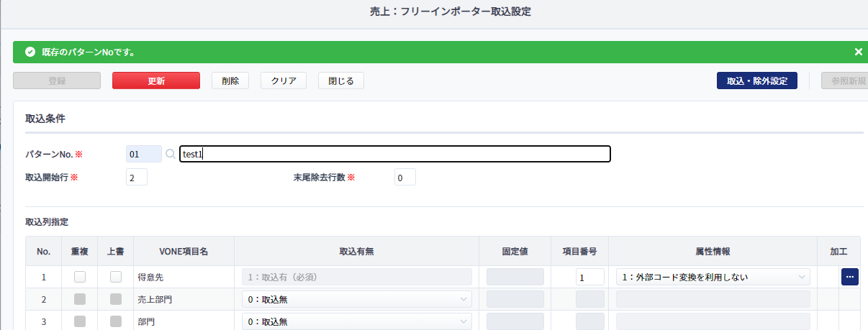The height and width of the screenshot is (330, 868).
Task: Toggle the 重複 checkbox for 部門 row
Action: (80, 321)
